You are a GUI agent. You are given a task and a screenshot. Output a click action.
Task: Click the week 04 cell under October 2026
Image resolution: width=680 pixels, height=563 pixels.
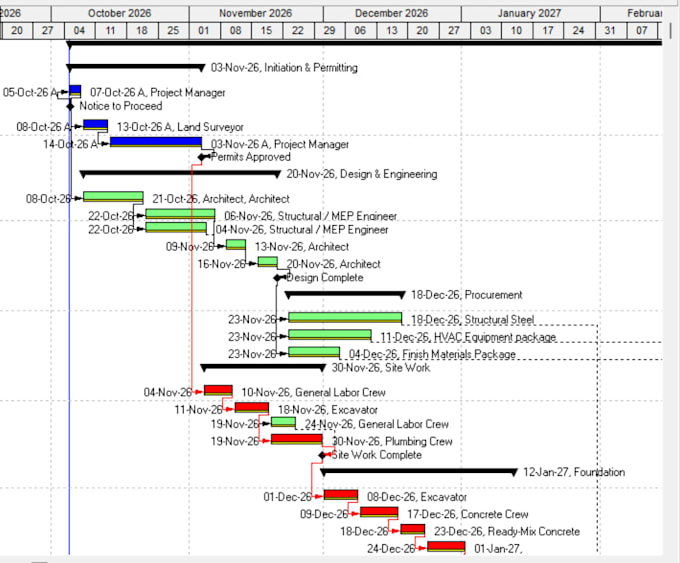coord(79,31)
